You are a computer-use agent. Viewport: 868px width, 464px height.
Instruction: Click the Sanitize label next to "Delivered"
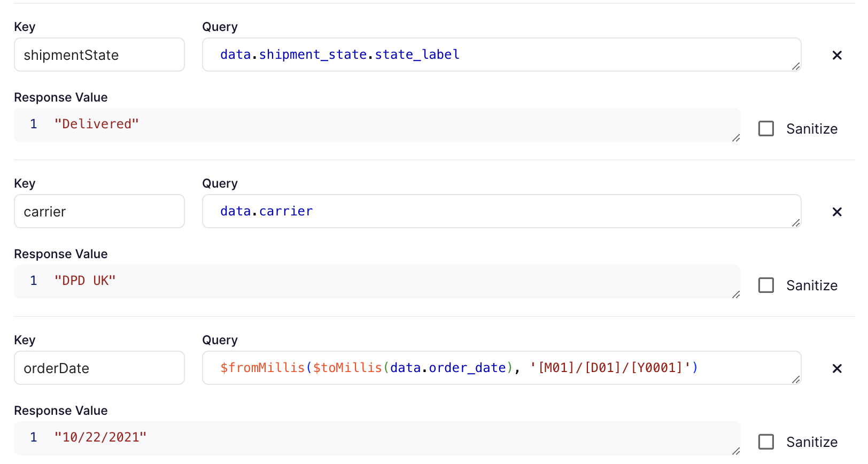[812, 129]
